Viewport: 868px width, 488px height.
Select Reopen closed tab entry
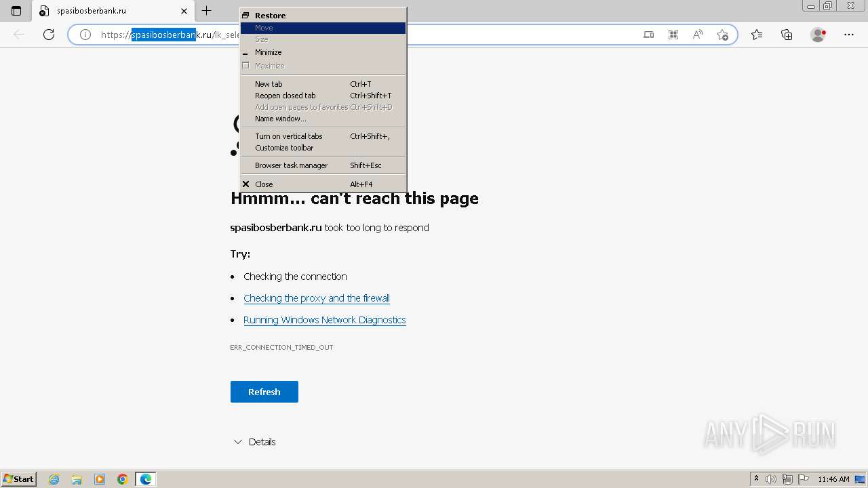323,96
